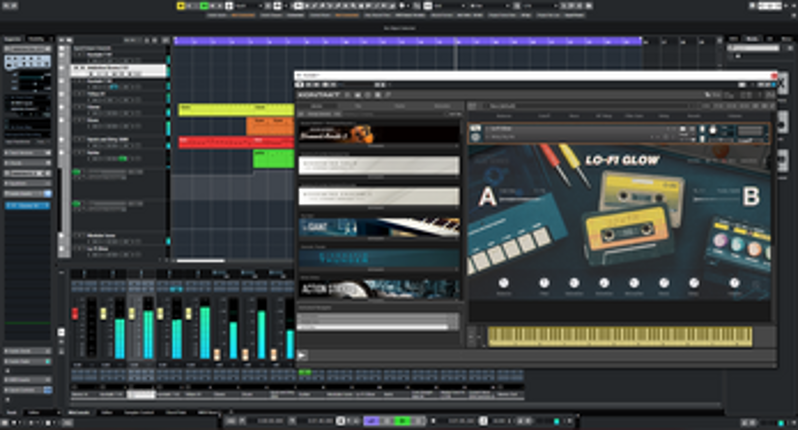Switch to the Chord Pads tab in lower zone

[176, 413]
